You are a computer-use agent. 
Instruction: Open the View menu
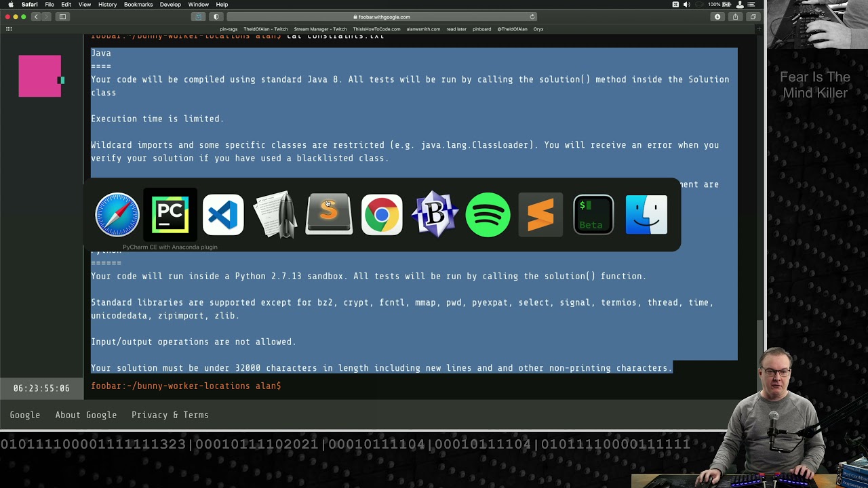[x=85, y=4]
